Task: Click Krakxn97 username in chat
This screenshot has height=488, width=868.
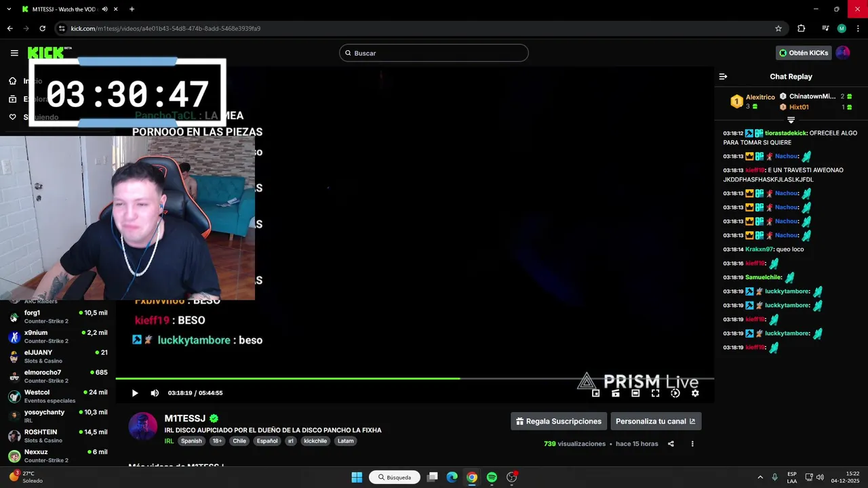Action: click(759, 249)
